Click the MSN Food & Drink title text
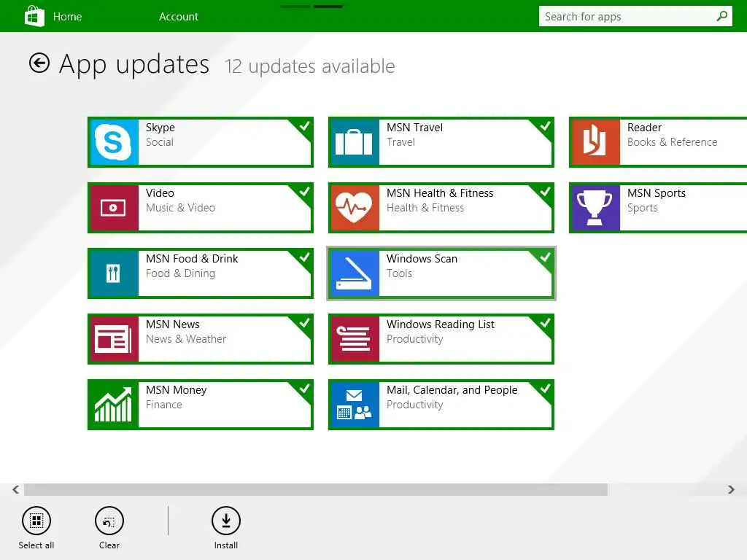This screenshot has height=560, width=747. 192,259
